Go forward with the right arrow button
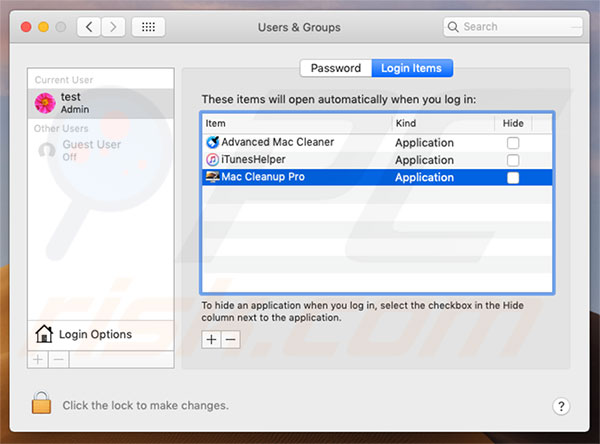This screenshot has height=444, width=600. click(x=113, y=27)
